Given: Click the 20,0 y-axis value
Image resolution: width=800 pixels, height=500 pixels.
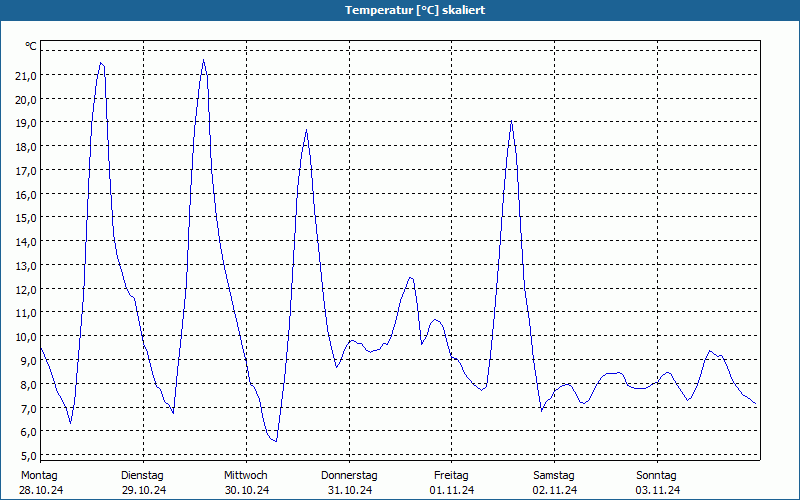Looking at the screenshot, I should [26, 99].
